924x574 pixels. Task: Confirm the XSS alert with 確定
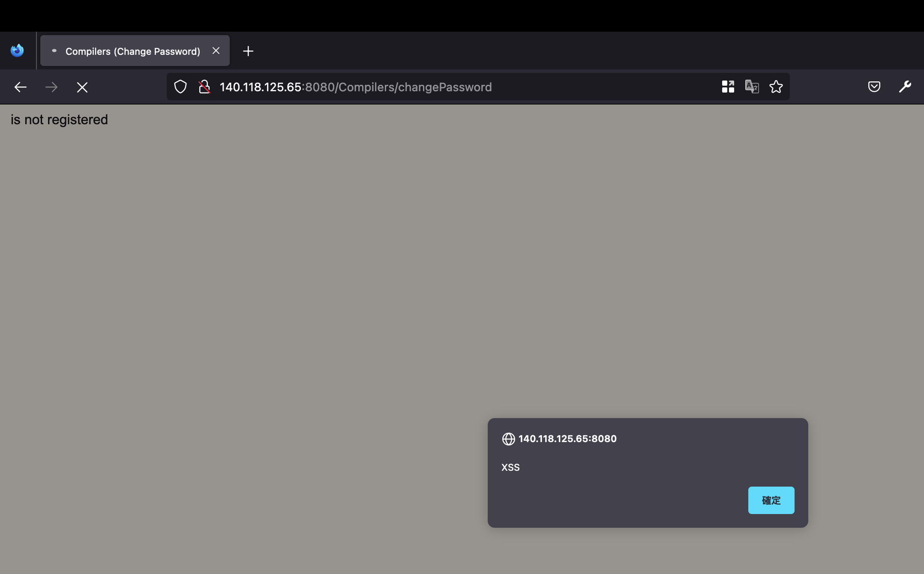tap(771, 500)
